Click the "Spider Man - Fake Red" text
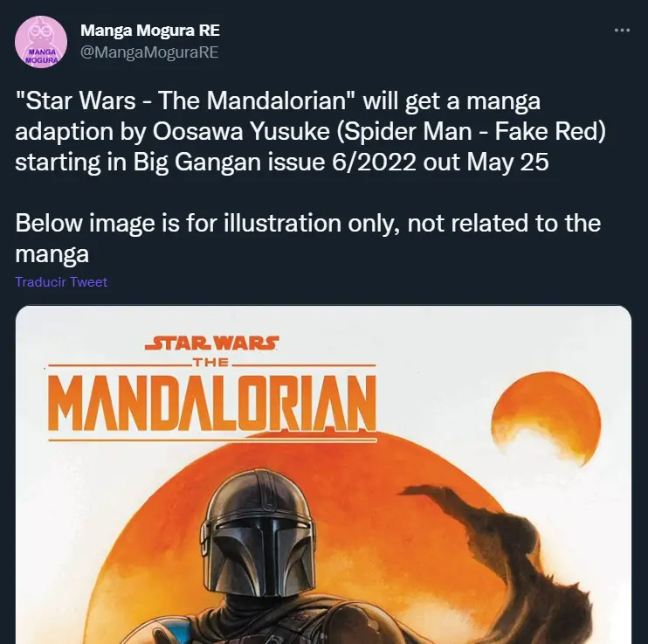The width and height of the screenshot is (648, 644). pyautogui.click(x=471, y=132)
